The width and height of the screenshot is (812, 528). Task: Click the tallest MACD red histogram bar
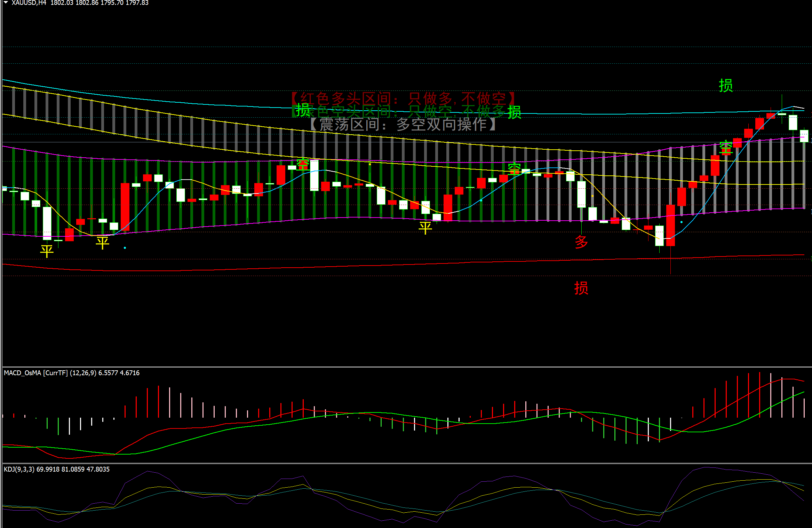[759, 395]
